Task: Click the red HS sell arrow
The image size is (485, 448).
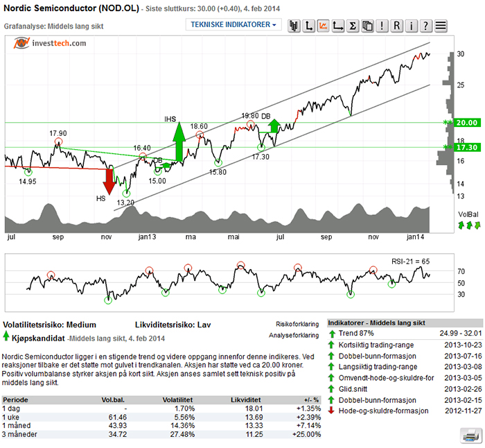Action: click(x=109, y=180)
